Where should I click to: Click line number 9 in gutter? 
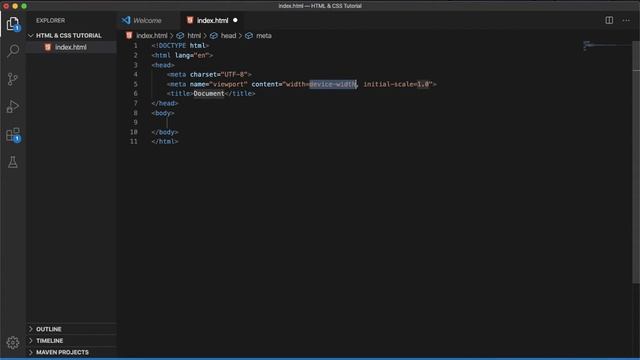coord(136,122)
